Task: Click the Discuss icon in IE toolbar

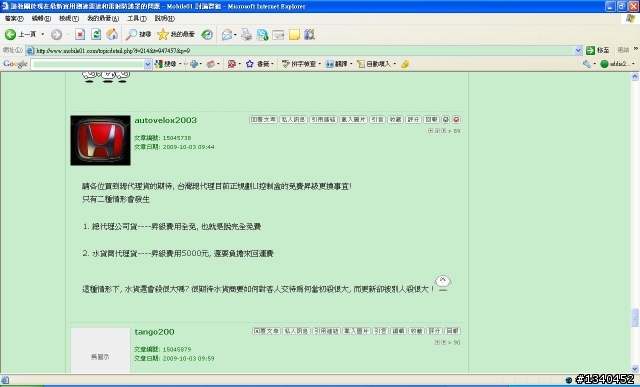Action: pos(278,35)
